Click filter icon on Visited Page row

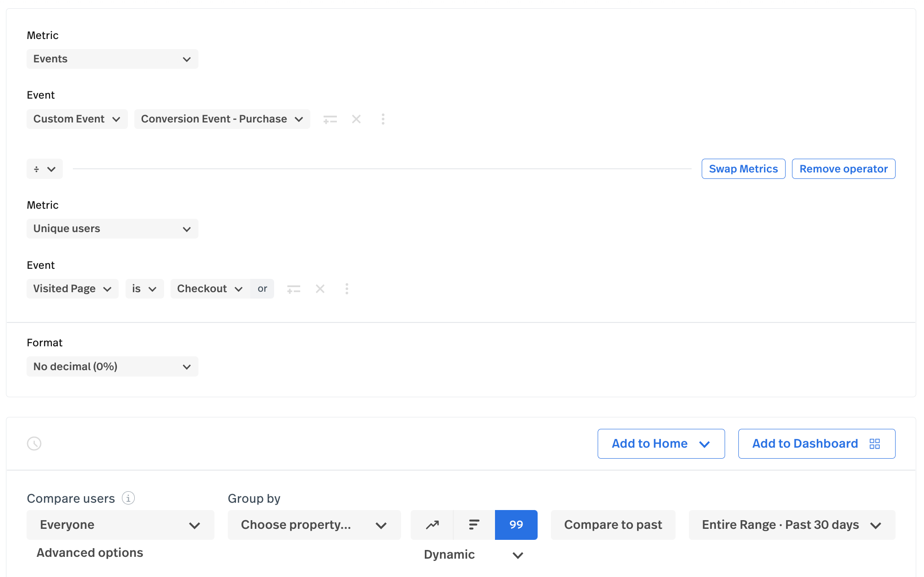(x=294, y=289)
